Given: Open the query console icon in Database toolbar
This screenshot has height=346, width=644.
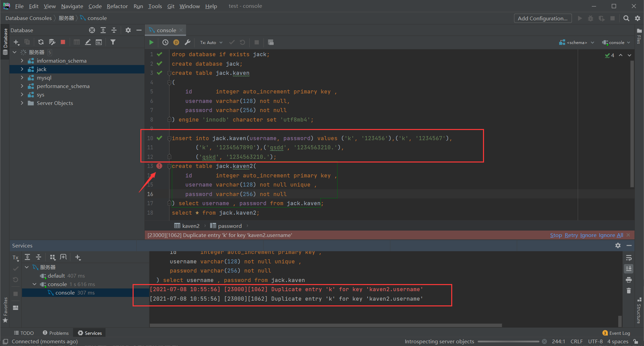Looking at the screenshot, I should click(99, 42).
